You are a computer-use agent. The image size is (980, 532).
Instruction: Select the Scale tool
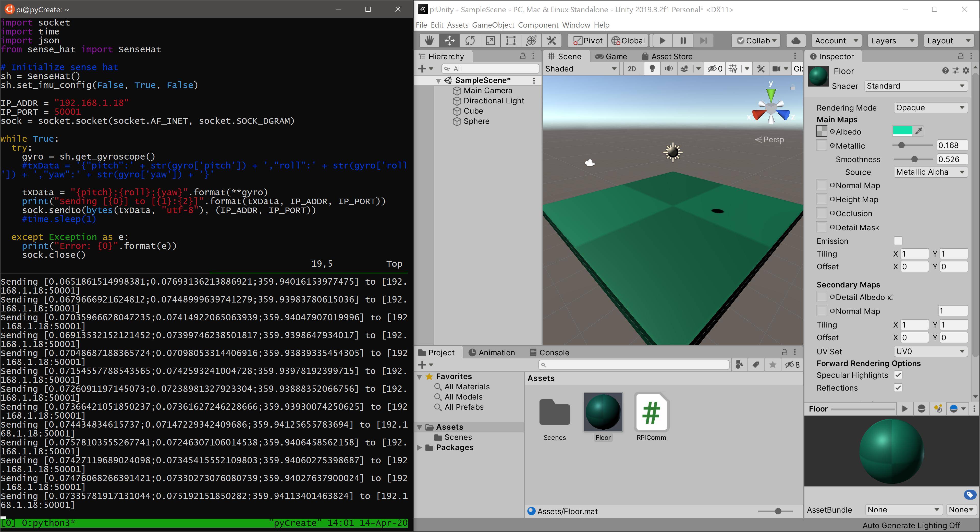490,41
